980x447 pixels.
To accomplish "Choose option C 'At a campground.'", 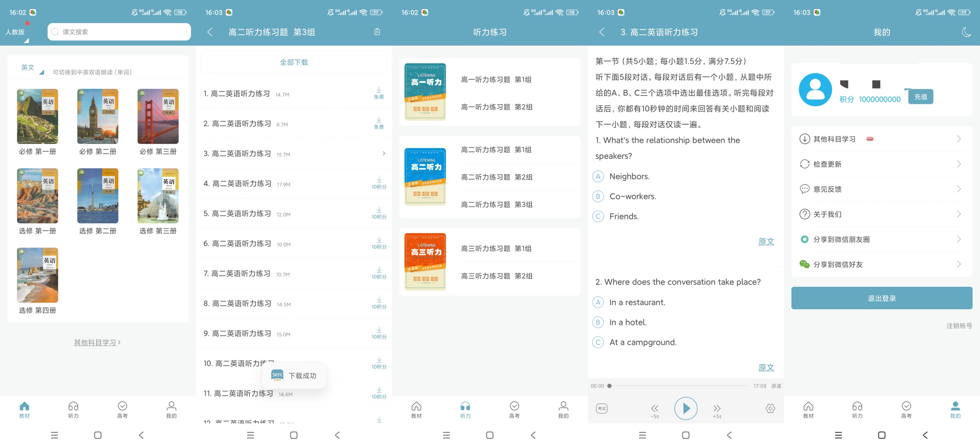I will tap(598, 342).
